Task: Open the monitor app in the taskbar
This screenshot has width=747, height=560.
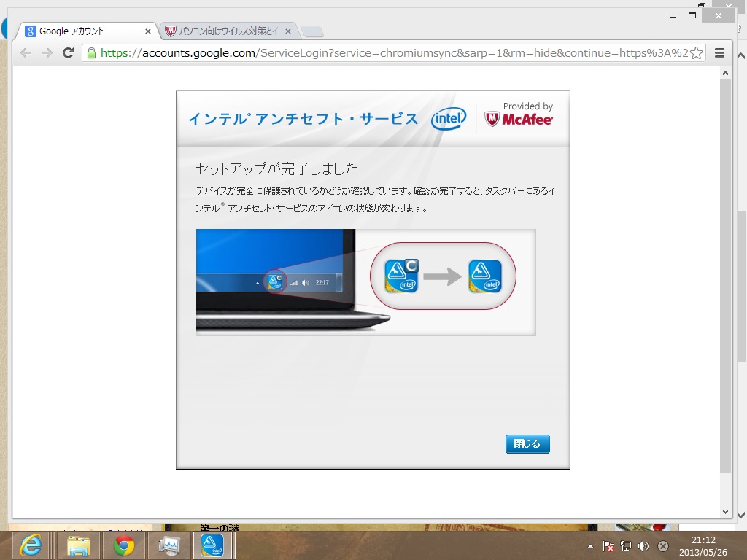Action: coord(169,545)
